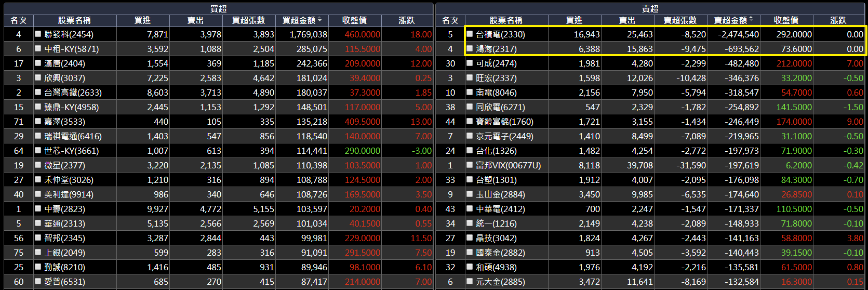Image resolution: width=868 pixels, height=290 pixels.
Task: Sort by 收盤價 in the 賣超 table
Action: pyautogui.click(x=786, y=20)
